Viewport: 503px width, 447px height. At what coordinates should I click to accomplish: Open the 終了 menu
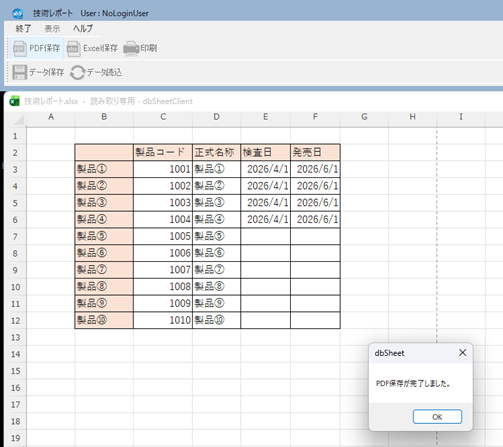tap(23, 29)
